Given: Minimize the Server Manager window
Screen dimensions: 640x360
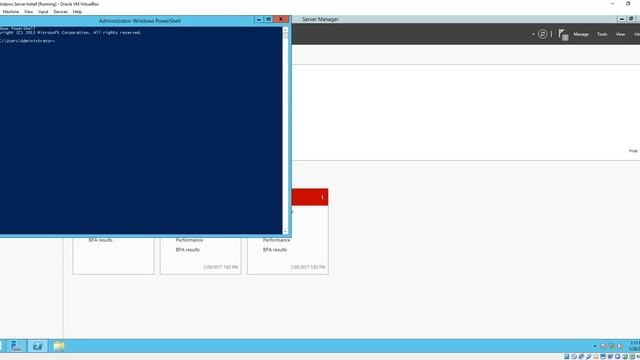Looking at the screenshot, I should [x=622, y=19].
